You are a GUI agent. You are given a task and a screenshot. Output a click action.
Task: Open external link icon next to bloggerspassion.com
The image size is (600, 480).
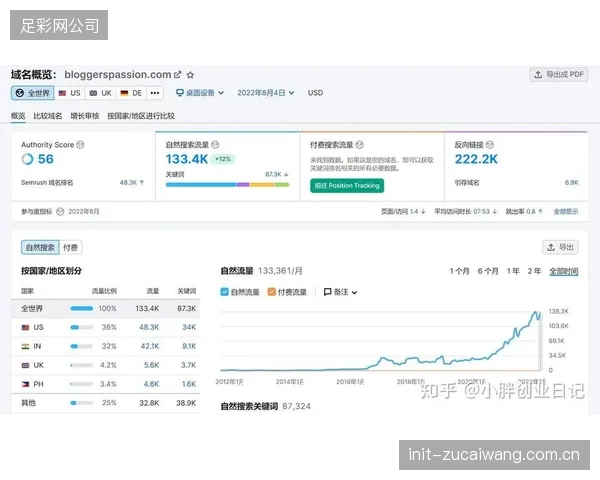pos(177,75)
